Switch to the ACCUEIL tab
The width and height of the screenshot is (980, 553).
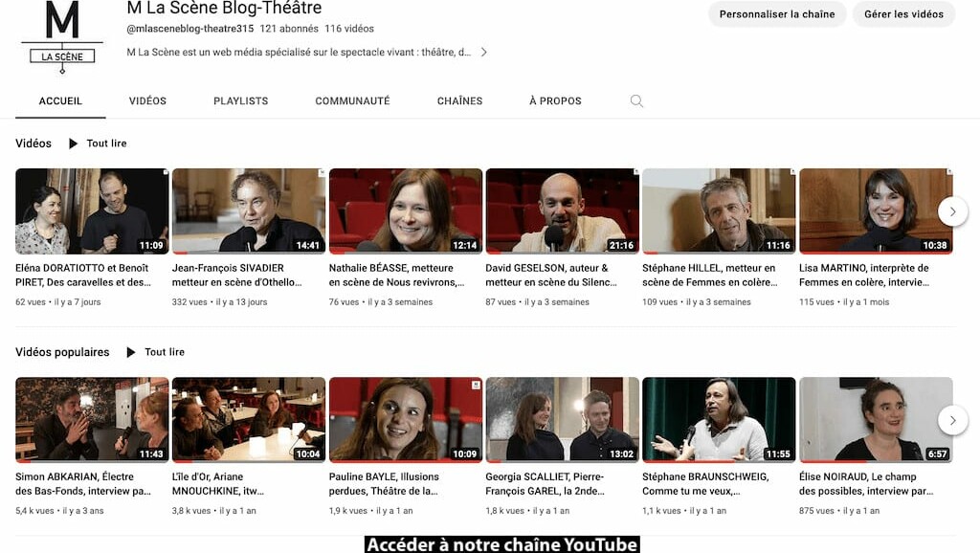click(60, 101)
